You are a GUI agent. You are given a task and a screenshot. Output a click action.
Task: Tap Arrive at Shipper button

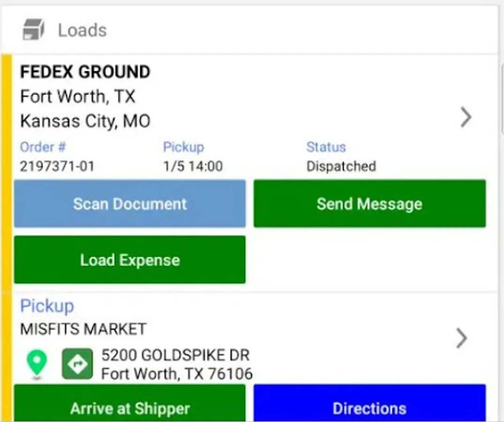coord(130,403)
